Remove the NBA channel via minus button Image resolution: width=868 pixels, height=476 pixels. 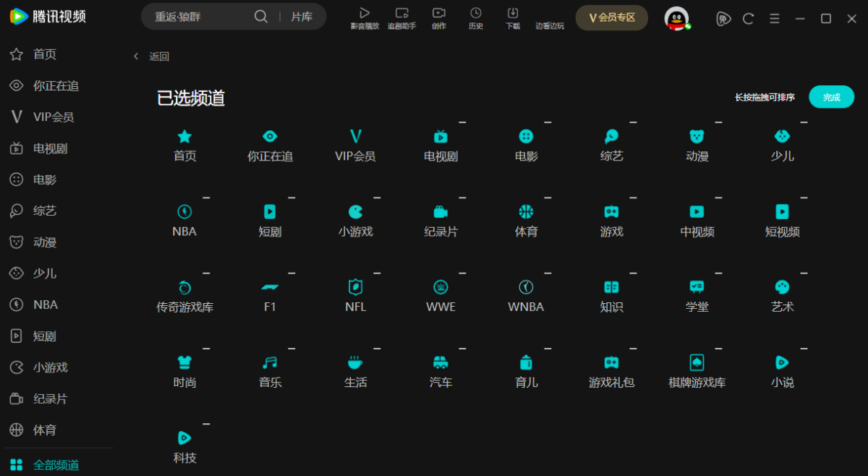(206, 197)
